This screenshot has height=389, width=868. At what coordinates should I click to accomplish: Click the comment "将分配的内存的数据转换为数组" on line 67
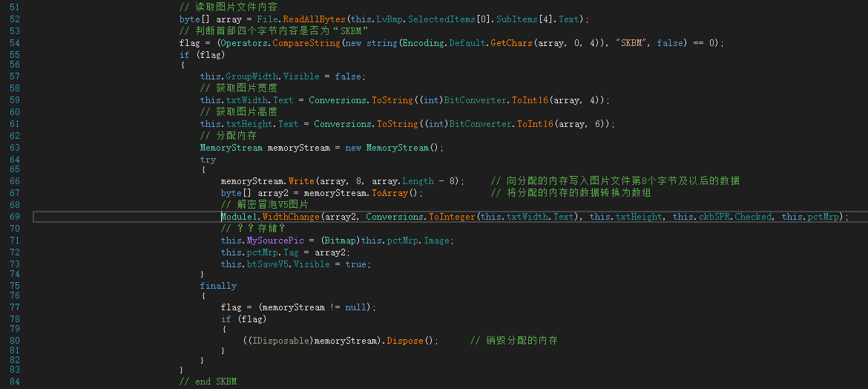[x=579, y=193]
